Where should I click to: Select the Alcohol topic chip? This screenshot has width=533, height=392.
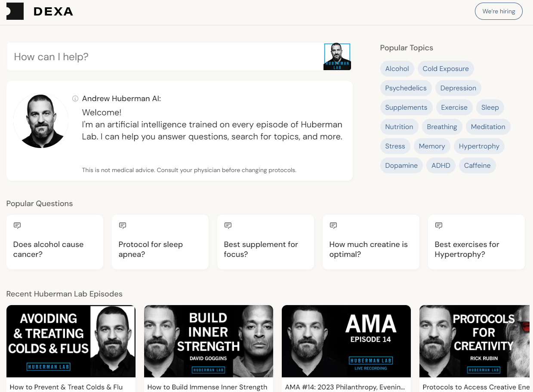tap(397, 69)
